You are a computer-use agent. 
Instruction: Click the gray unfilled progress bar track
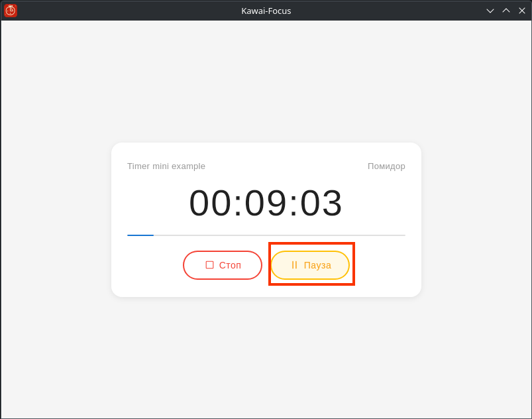click(278, 235)
